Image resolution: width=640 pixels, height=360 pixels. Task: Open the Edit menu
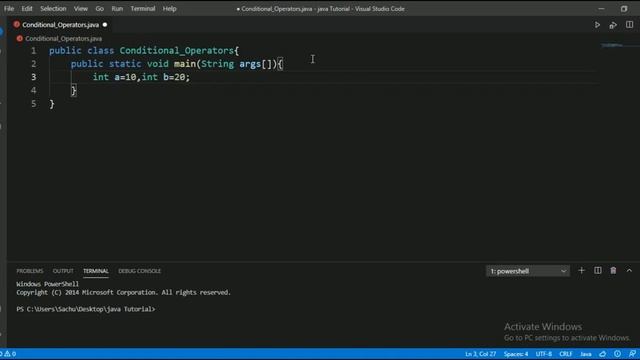[27, 9]
